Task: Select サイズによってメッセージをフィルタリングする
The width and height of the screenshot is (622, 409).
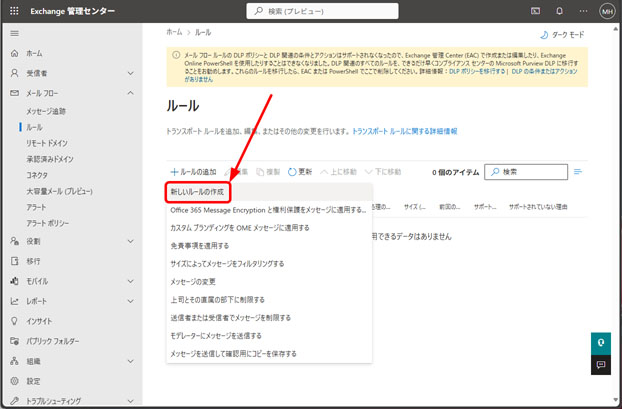Action: pos(269,263)
